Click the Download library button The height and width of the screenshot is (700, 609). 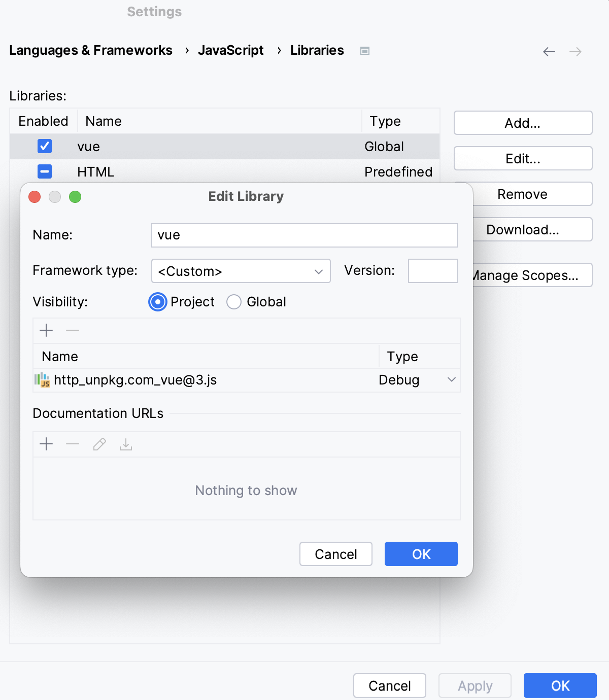pyautogui.click(x=522, y=229)
